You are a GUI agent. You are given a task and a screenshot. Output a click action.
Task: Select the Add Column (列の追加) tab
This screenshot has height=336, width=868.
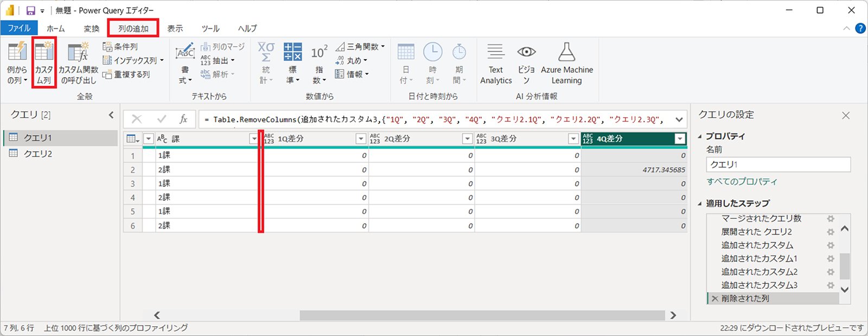point(133,28)
